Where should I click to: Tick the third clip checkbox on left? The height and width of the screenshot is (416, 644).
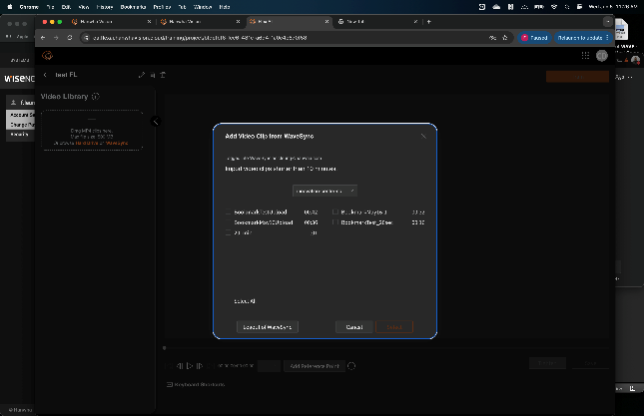click(x=229, y=233)
